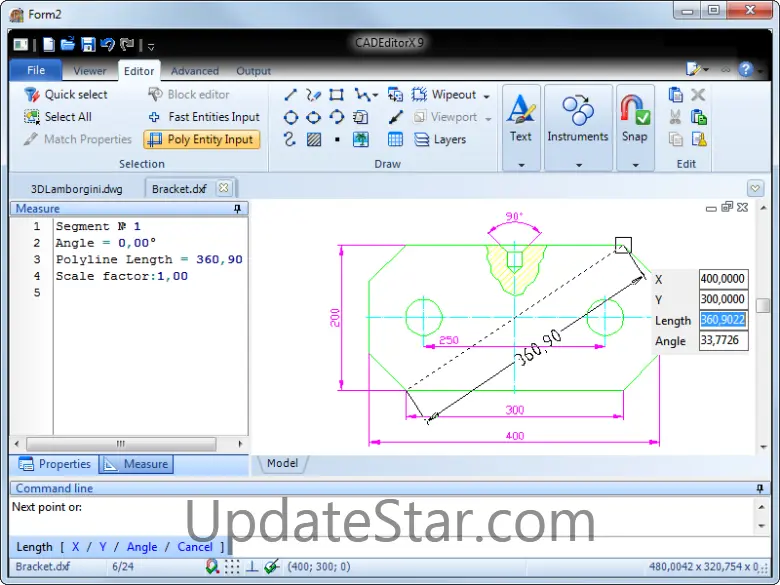This screenshot has width=780, height=585.
Task: Toggle the snap indicator in status bar
Action: [x=212, y=566]
